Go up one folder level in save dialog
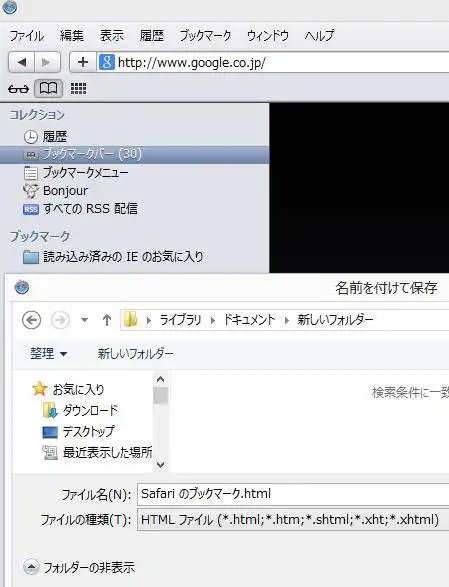449x587 pixels. tap(107, 320)
